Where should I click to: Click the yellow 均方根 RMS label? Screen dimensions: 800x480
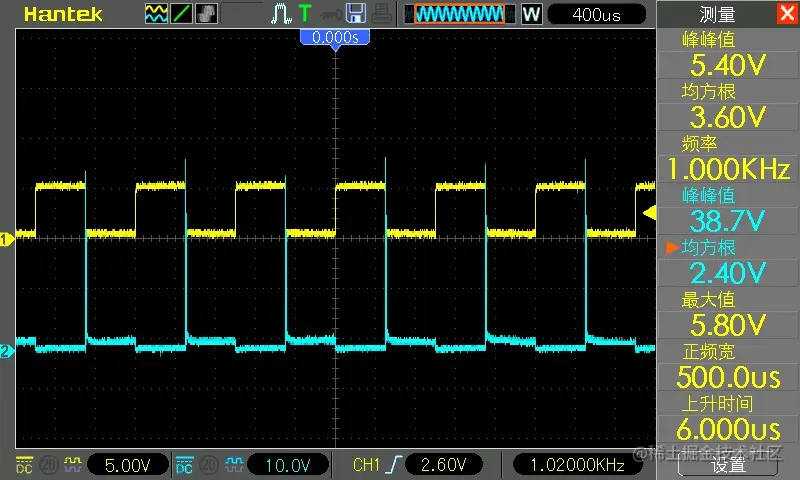tap(709, 92)
